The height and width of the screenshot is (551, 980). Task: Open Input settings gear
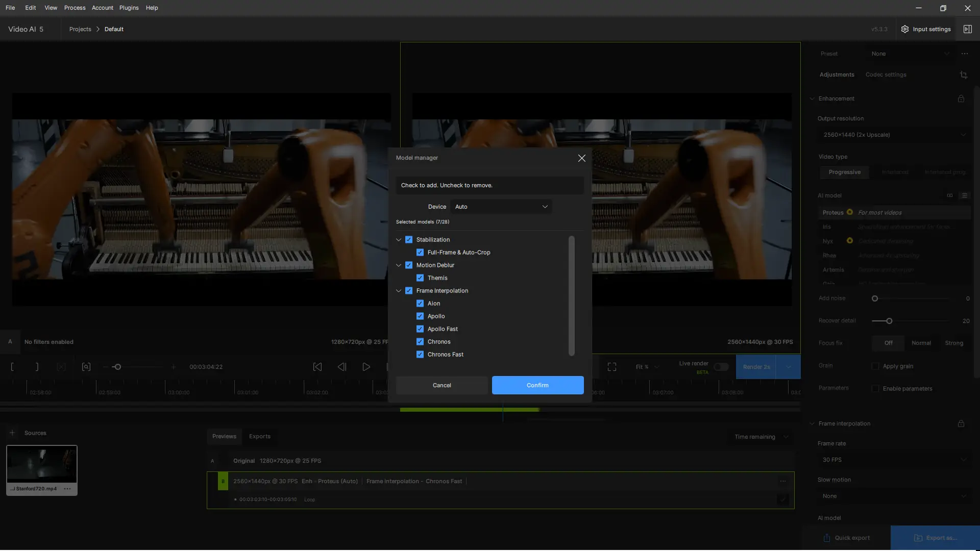tap(905, 29)
